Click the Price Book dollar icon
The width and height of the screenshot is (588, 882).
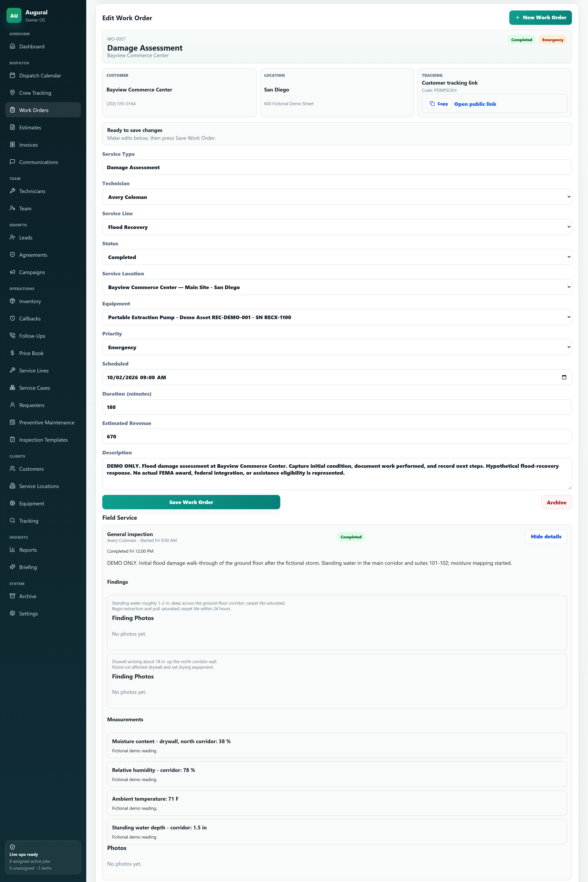12,353
